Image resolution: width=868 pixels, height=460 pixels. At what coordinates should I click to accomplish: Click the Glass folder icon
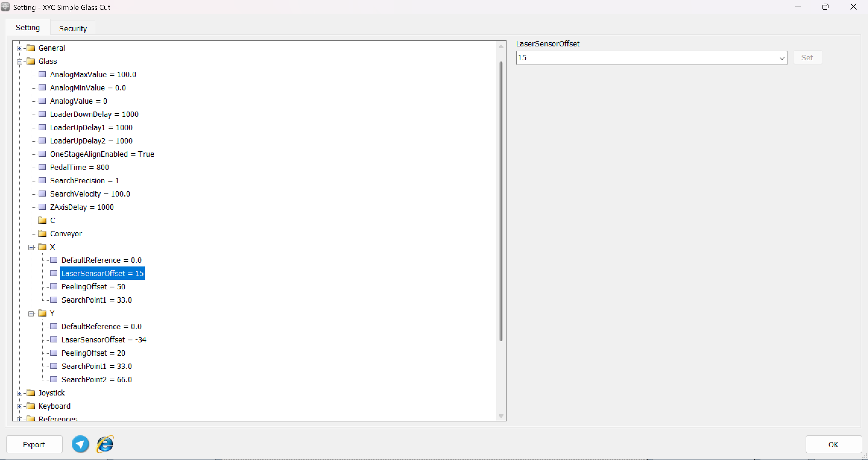(31, 61)
